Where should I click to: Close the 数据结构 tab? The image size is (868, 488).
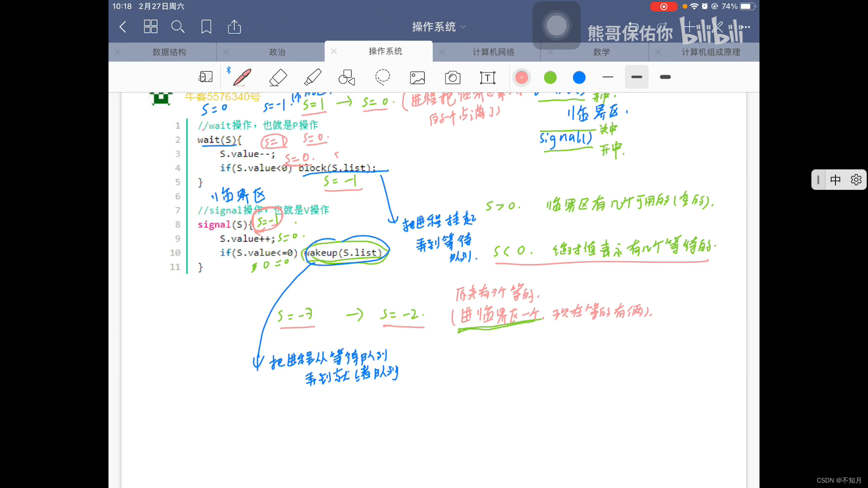tap(118, 52)
